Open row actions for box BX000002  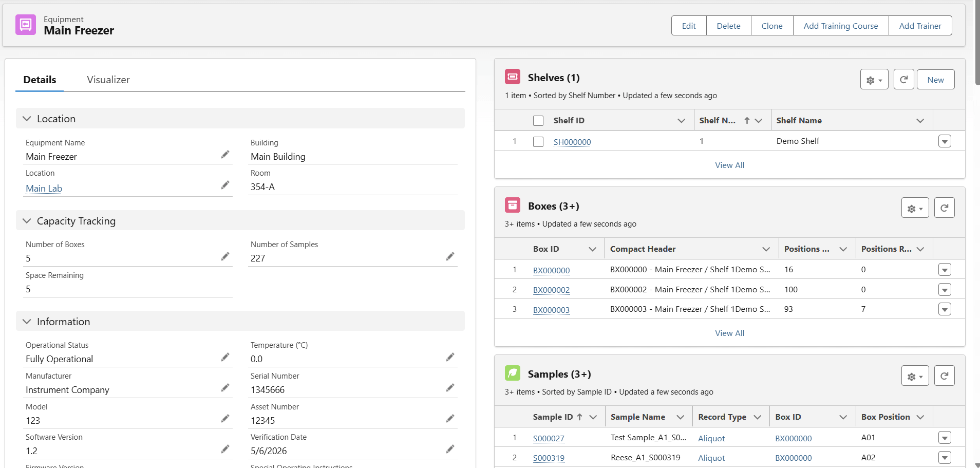[x=945, y=290]
